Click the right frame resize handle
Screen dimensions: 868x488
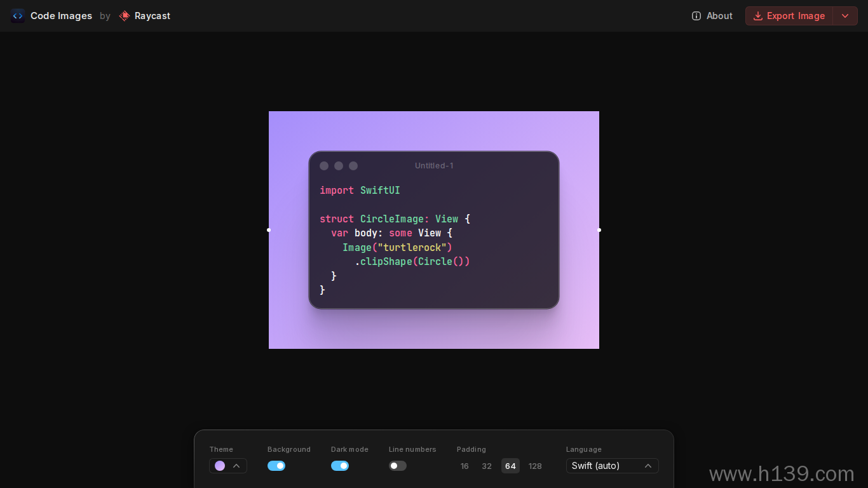[x=599, y=230]
